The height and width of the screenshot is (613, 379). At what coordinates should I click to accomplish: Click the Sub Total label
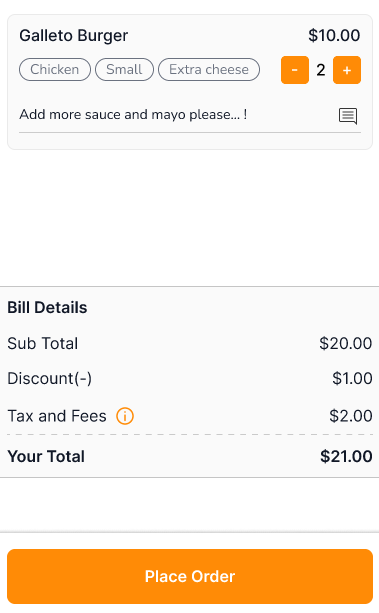point(43,343)
